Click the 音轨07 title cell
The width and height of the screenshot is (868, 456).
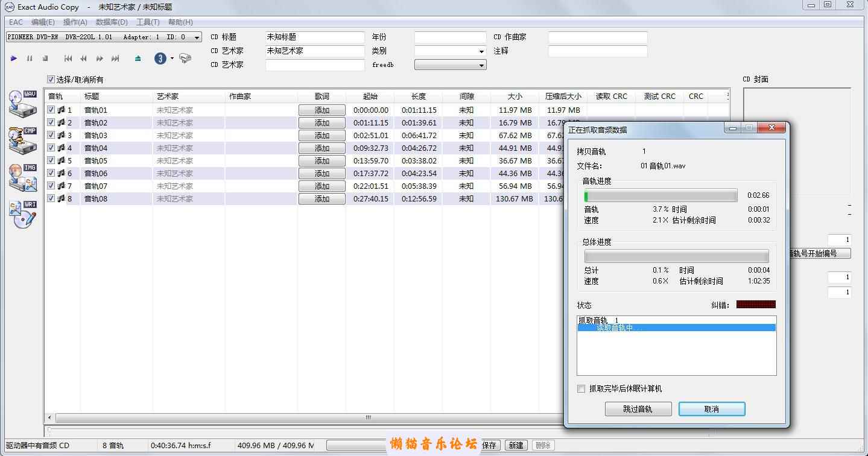coord(115,186)
